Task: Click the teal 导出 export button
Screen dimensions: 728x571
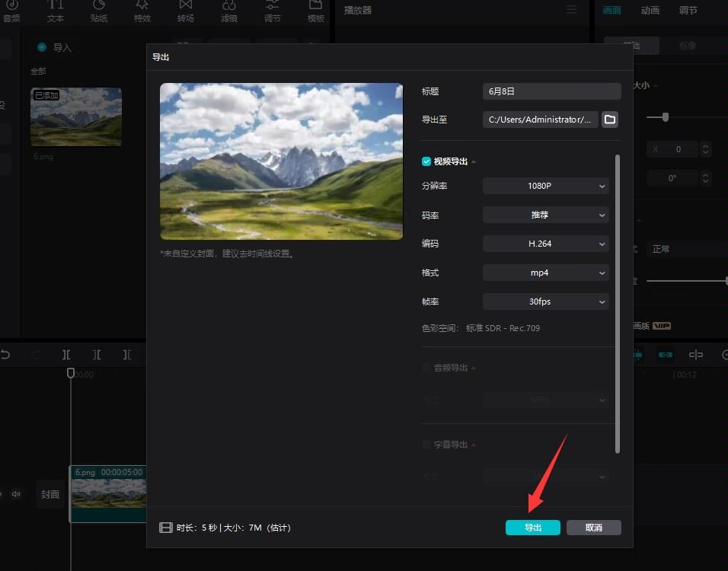Action: tap(532, 528)
